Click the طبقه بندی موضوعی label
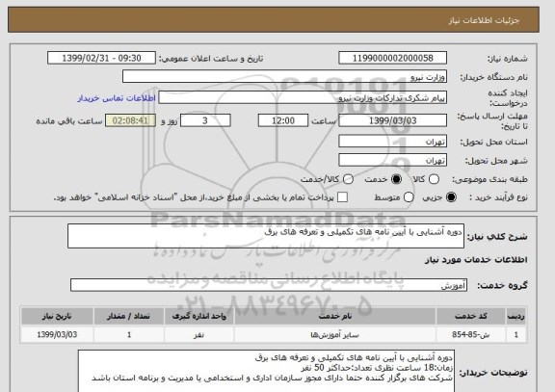Viewport: 555px width, 392px height. pos(489,180)
